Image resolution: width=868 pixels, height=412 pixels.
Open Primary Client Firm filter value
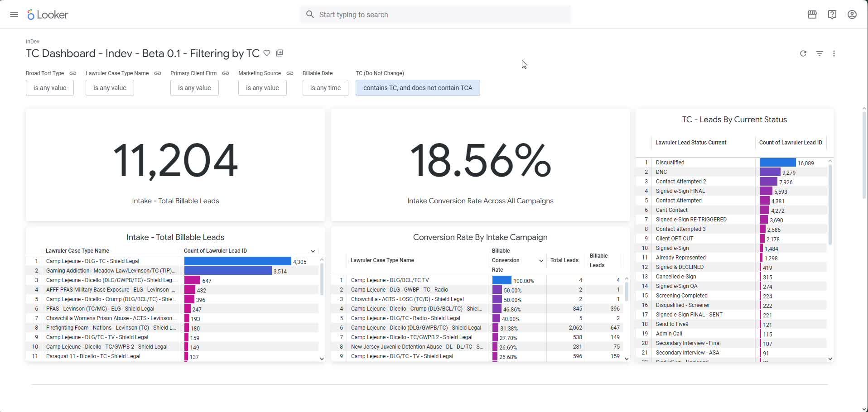[x=194, y=88]
